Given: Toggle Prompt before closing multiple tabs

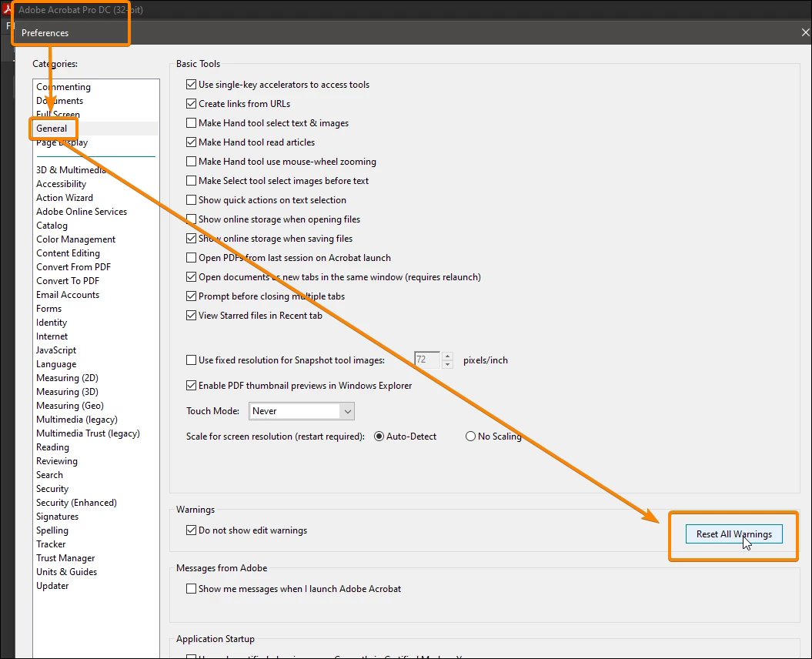Looking at the screenshot, I should [x=191, y=296].
